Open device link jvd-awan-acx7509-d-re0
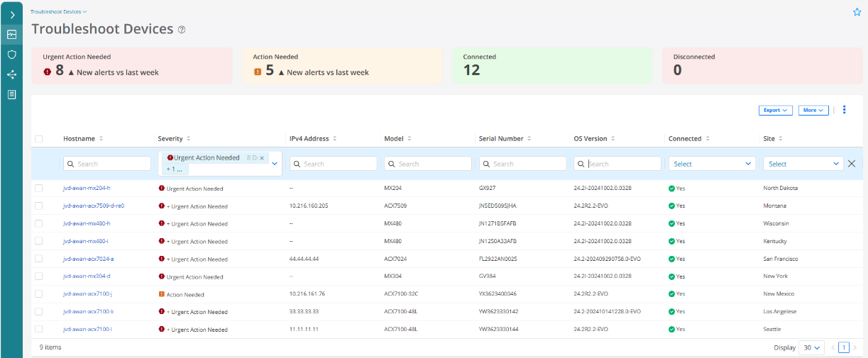The width and height of the screenshot is (868, 358). 94,206
